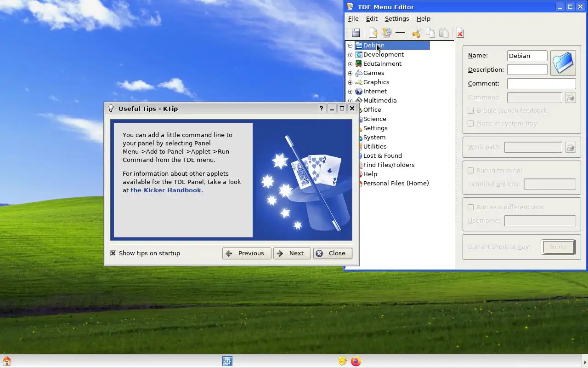Select Help entry in the menu tree
Screen dimensions: 588x368
(370, 174)
